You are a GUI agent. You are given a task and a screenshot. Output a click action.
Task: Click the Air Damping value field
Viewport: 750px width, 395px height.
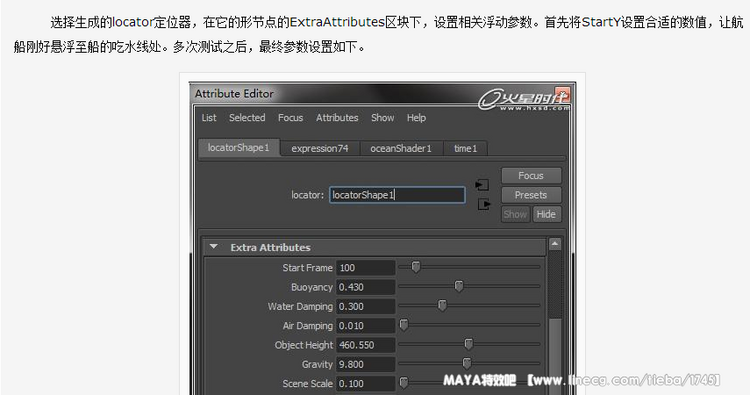point(366,326)
